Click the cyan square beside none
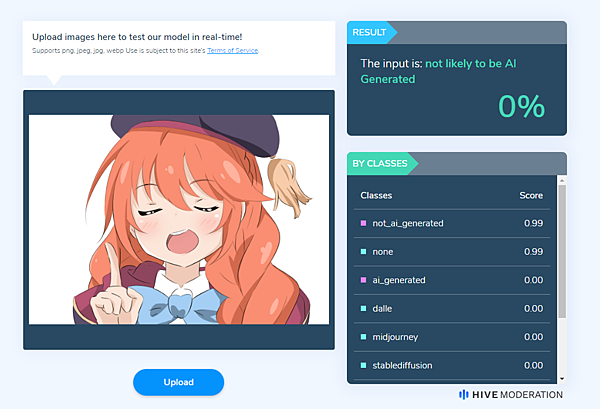Image resolution: width=600 pixels, height=409 pixels. point(364,251)
